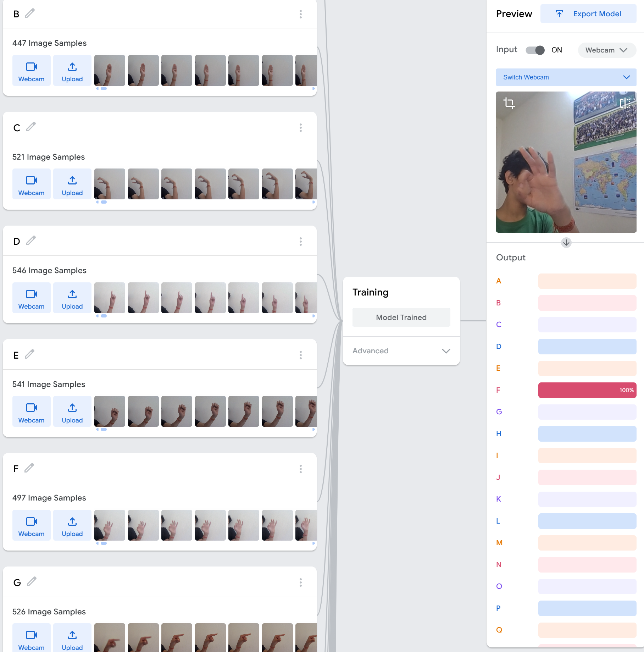Click the M output confidence bar
Image resolution: width=644 pixels, height=652 pixels.
pyautogui.click(x=587, y=543)
